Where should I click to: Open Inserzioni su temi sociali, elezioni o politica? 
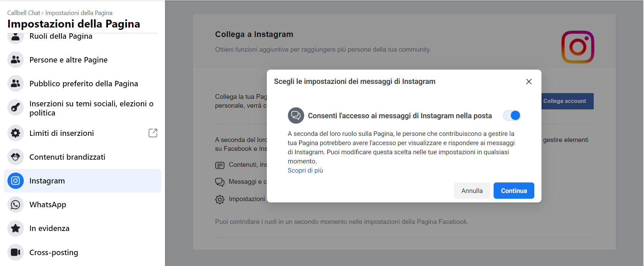click(82, 108)
